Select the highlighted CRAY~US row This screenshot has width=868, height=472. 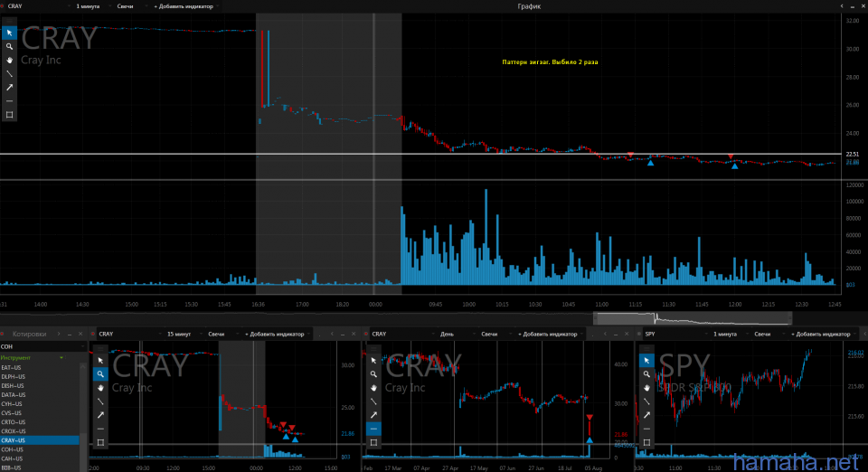(40, 440)
